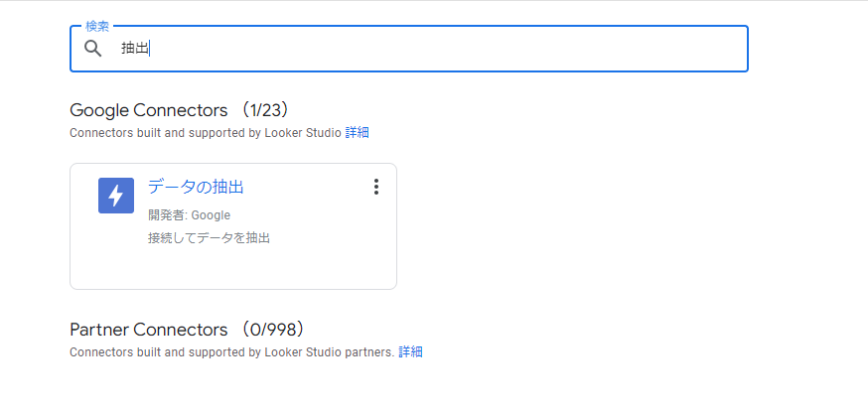This screenshot has width=868, height=412.
Task: Open 詳細 link under Partner Connectors
Action: [x=410, y=351]
